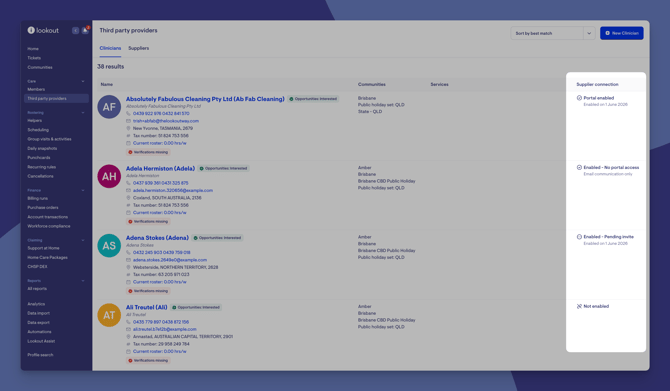This screenshot has height=391, width=670.
Task: Select Third party providers in the sidebar
Action: pos(56,98)
